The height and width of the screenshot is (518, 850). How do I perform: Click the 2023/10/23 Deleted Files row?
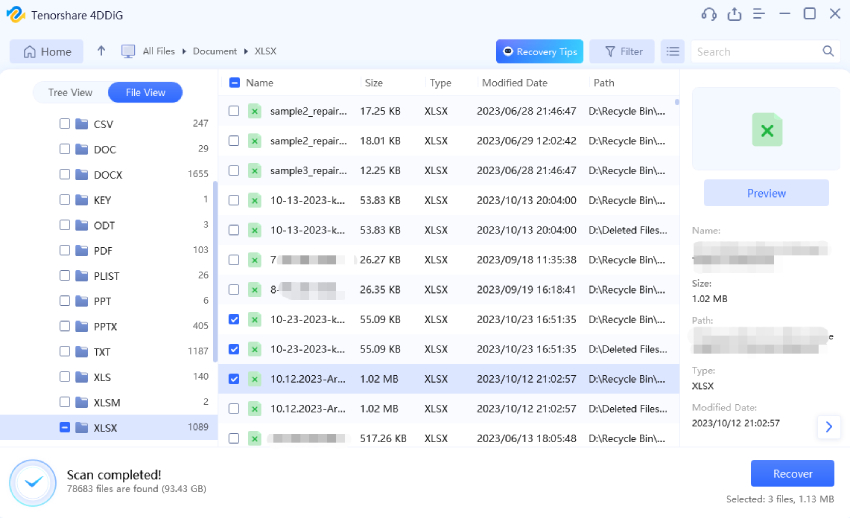448,349
